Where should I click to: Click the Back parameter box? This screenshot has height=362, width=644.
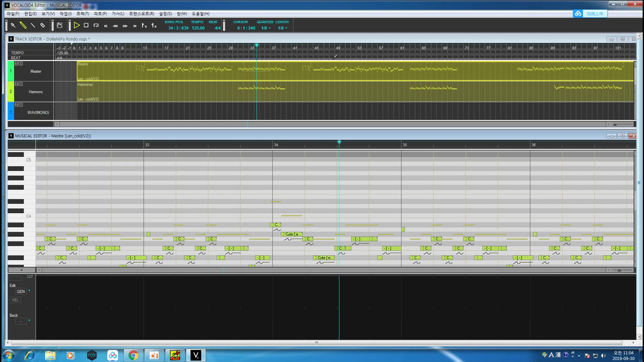(x=21, y=321)
